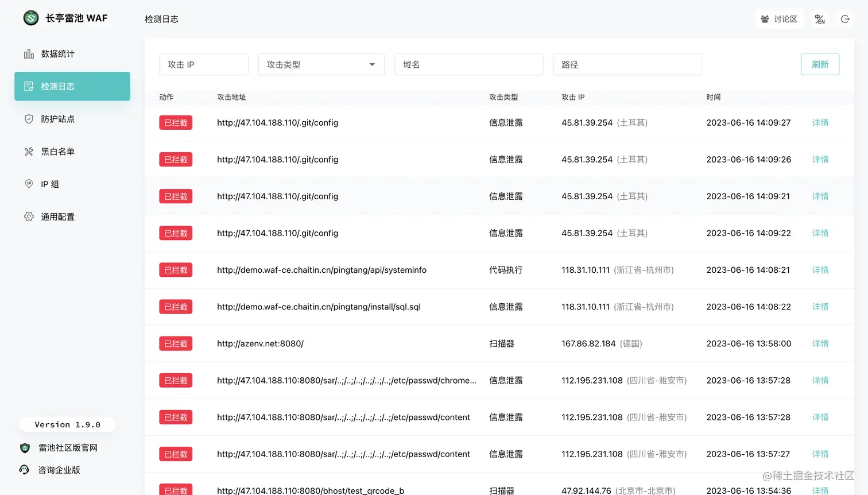Click the 检测日志 log icon
The height and width of the screenshot is (495, 868).
tap(29, 86)
